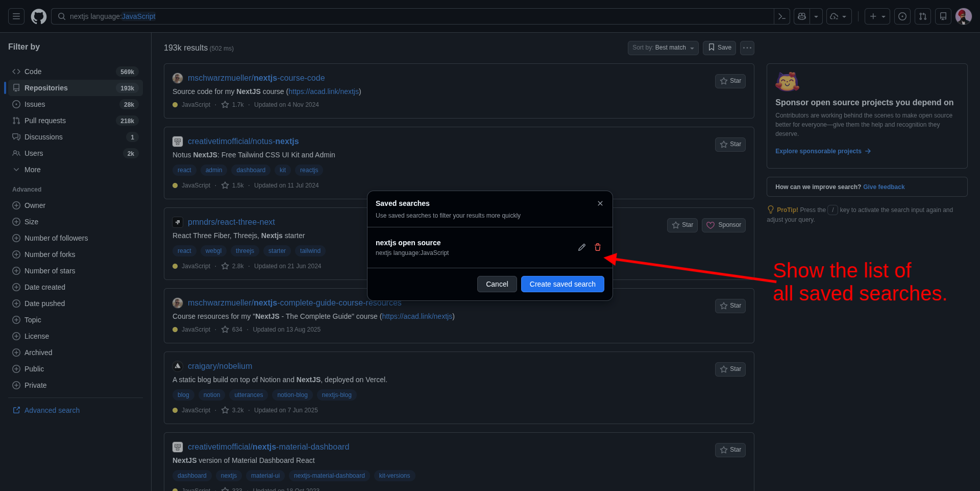The width and height of the screenshot is (980, 491).
Task: Open the creativetimofficial/notus-nextjs repository
Action: [243, 142]
